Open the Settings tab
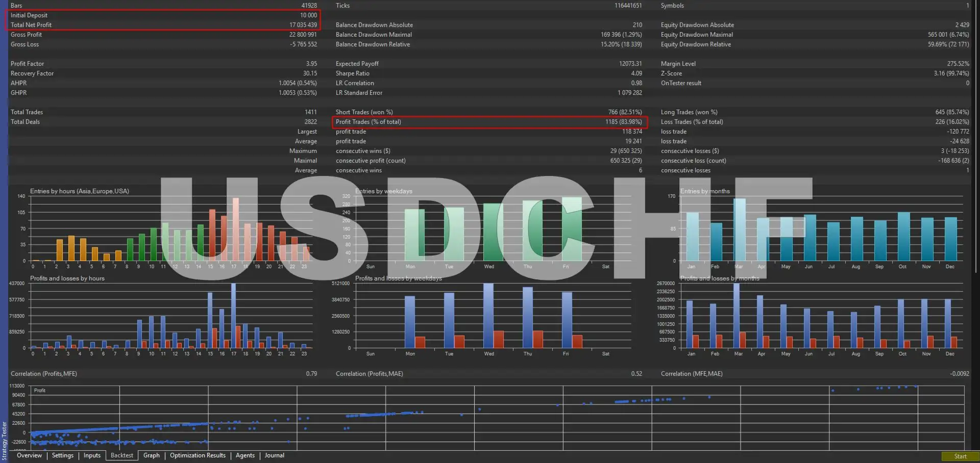Viewport: 980px width, 463px height. click(x=63, y=455)
